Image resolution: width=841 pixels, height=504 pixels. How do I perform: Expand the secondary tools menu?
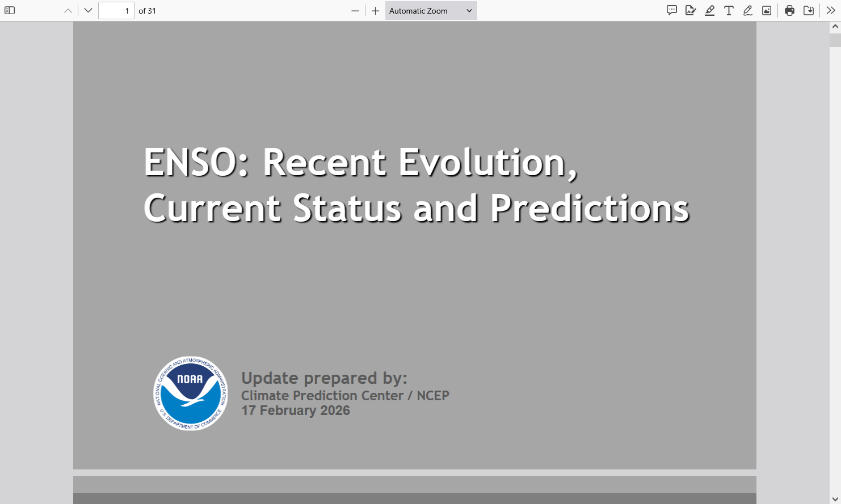tap(831, 10)
